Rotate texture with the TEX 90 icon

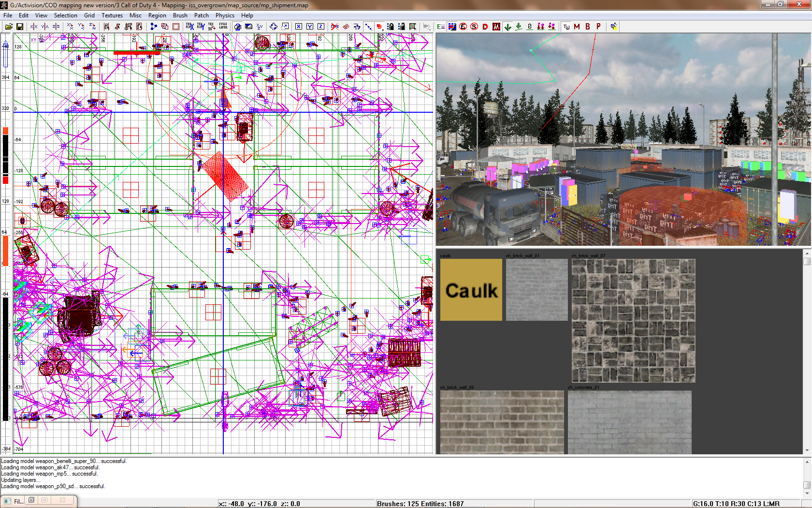[212, 27]
